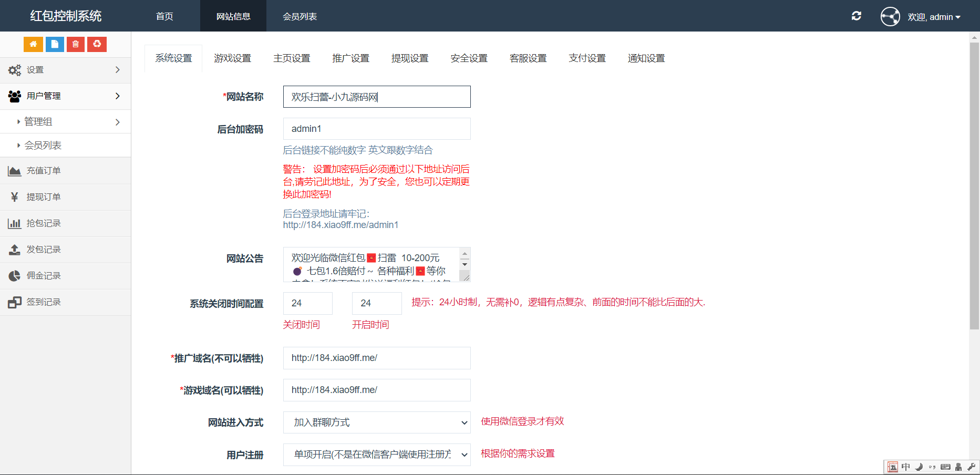
Task: Open the 欢迎, admin dropdown menu
Action: [x=934, y=17]
